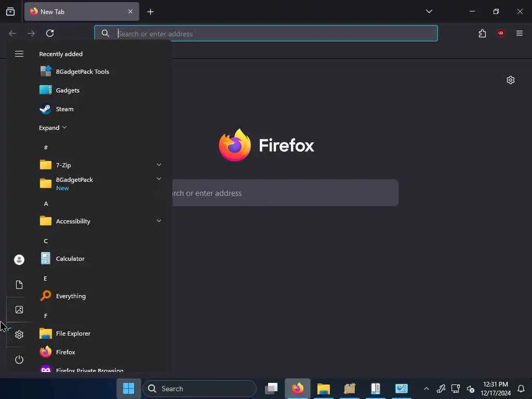
Task: Launch Firefox from app list
Action: [x=101, y=352]
